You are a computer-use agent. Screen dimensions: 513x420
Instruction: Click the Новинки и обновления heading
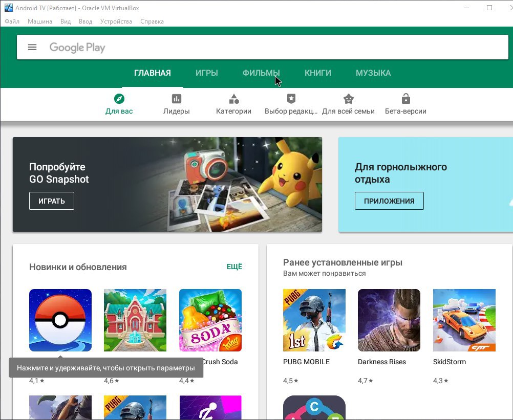coord(78,267)
